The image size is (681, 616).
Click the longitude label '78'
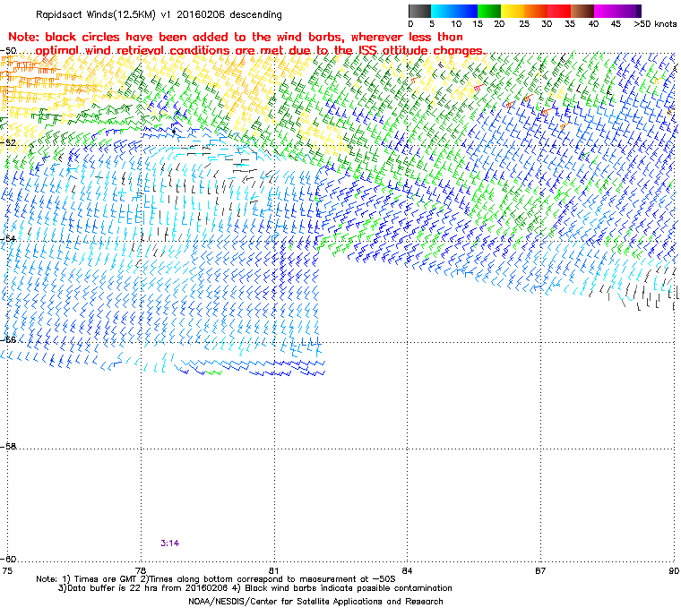(141, 570)
